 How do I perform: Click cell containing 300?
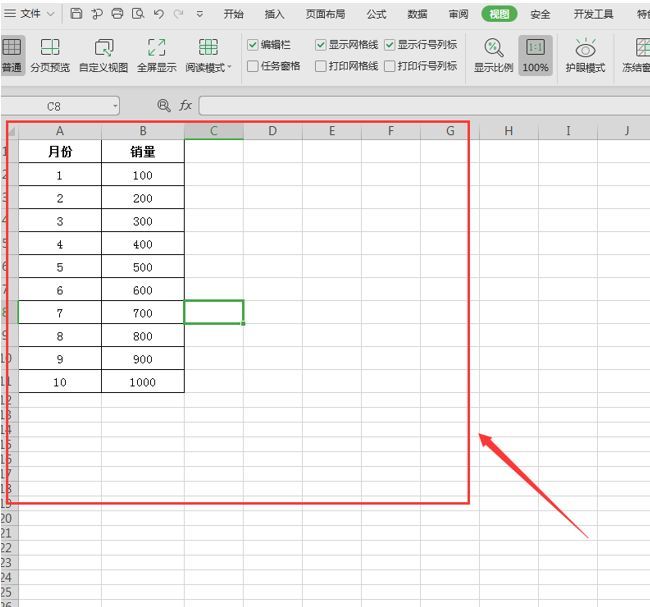click(x=143, y=221)
